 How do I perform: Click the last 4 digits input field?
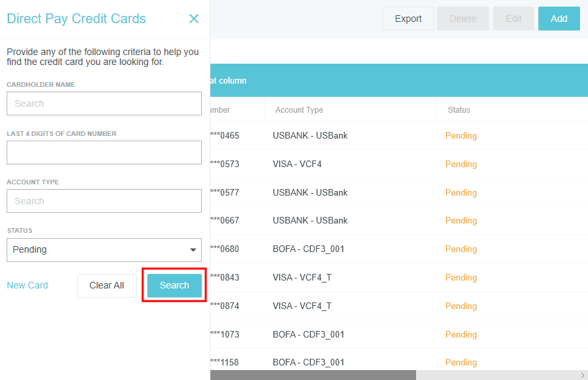point(104,153)
